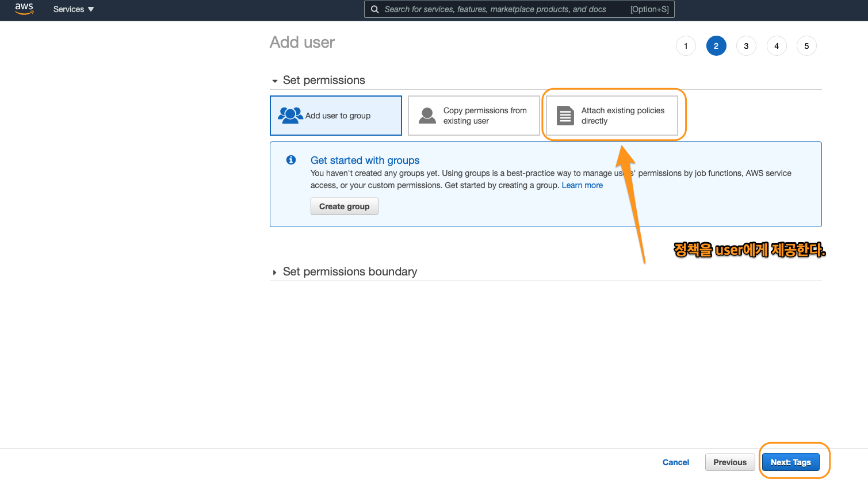
Task: Jump to wizard step 1
Action: coord(686,46)
